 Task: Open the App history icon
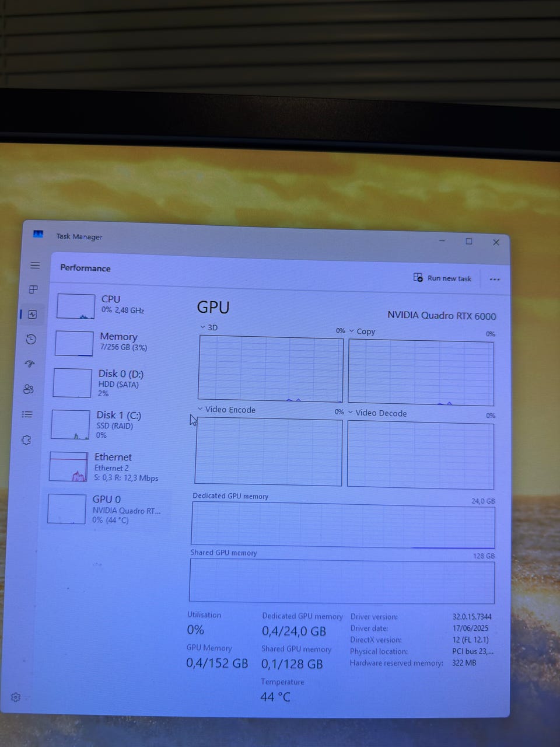pyautogui.click(x=32, y=339)
